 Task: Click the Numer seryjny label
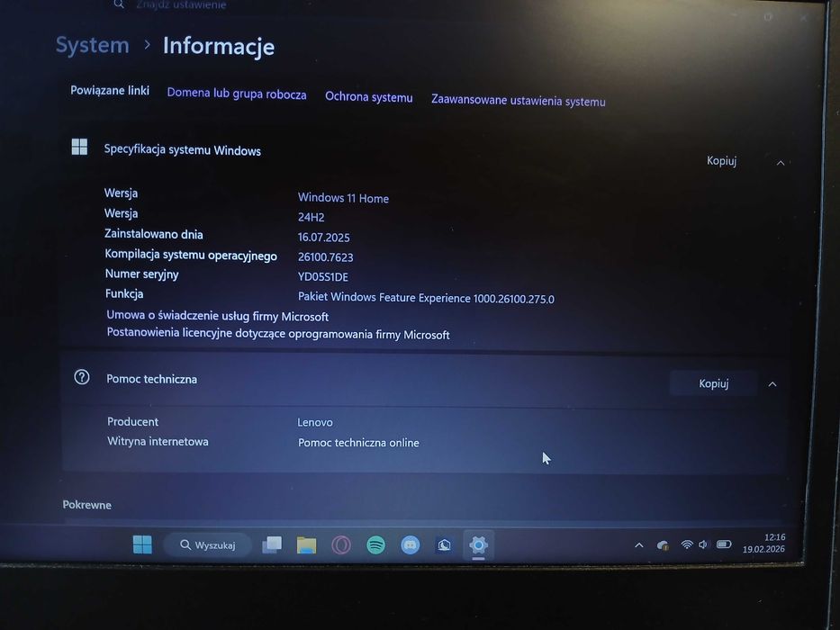(x=142, y=274)
